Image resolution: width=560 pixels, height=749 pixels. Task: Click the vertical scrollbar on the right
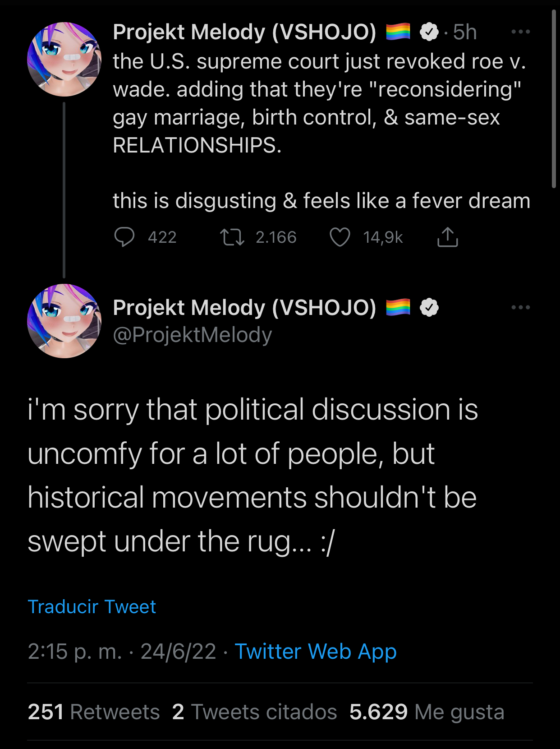tap(554, 99)
